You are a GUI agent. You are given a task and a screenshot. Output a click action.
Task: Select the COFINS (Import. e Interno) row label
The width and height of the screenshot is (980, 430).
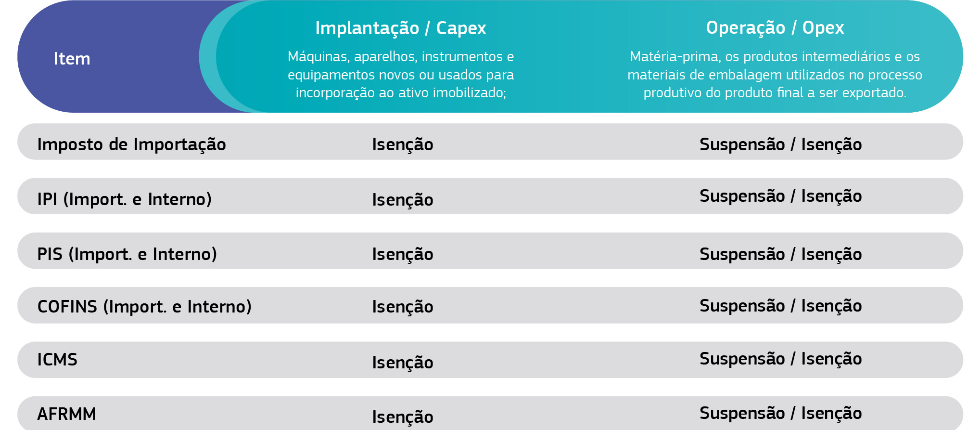pyautogui.click(x=144, y=306)
